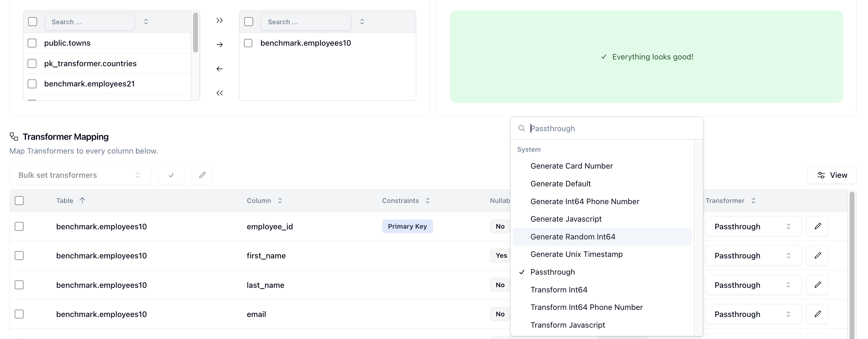Click the move-selected-left arrow icon
Image resolution: width=868 pixels, height=339 pixels.
(219, 69)
